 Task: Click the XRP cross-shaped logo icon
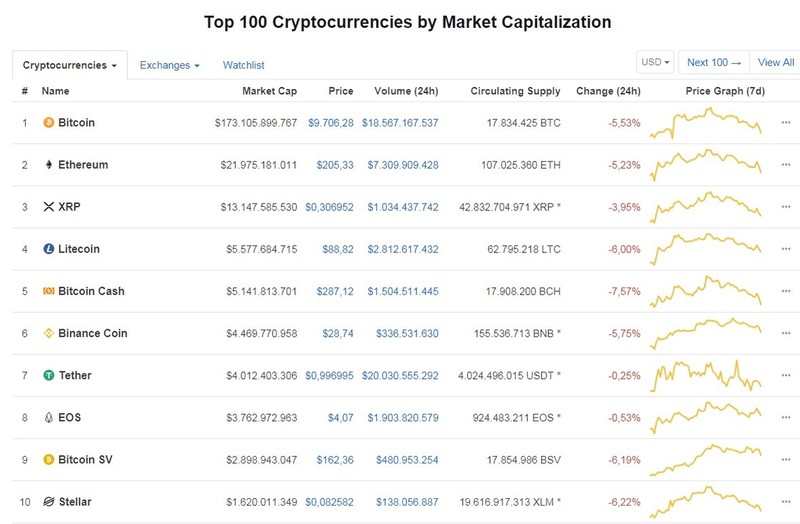48,207
